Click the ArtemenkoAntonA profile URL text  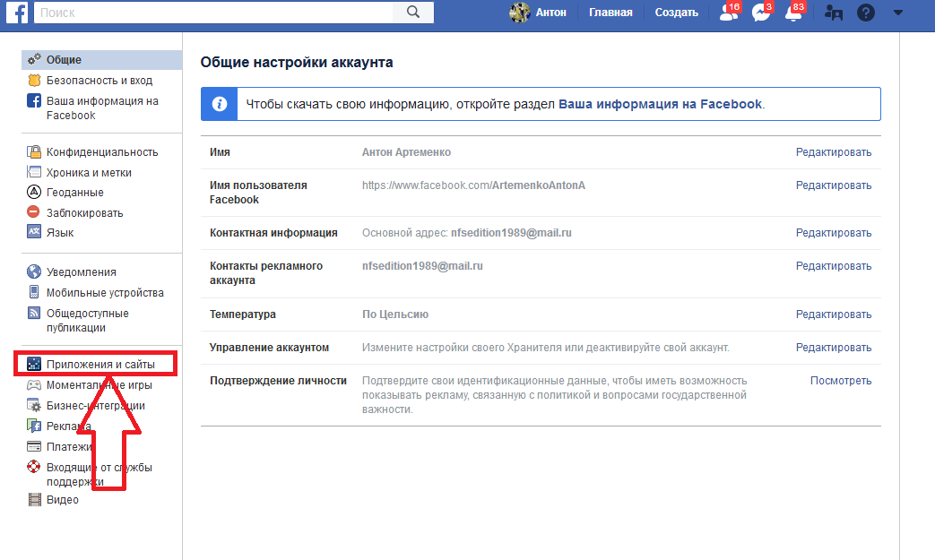coord(473,185)
